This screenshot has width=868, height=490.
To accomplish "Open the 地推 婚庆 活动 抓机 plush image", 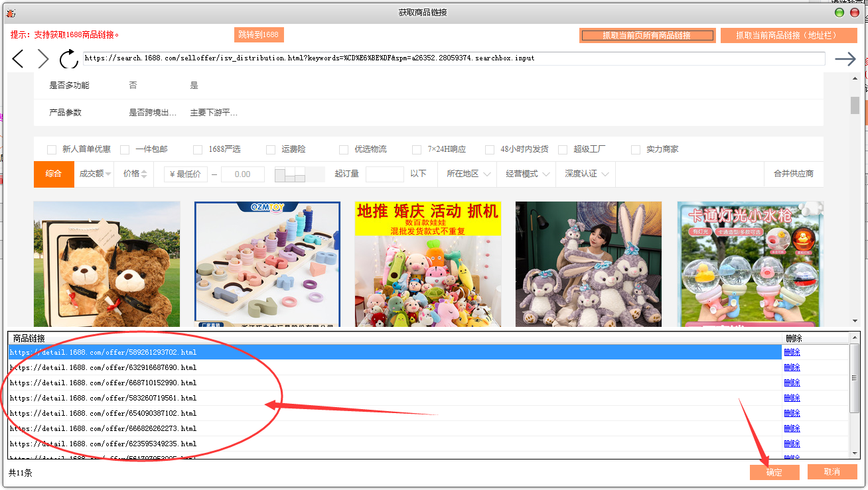I will click(428, 264).
